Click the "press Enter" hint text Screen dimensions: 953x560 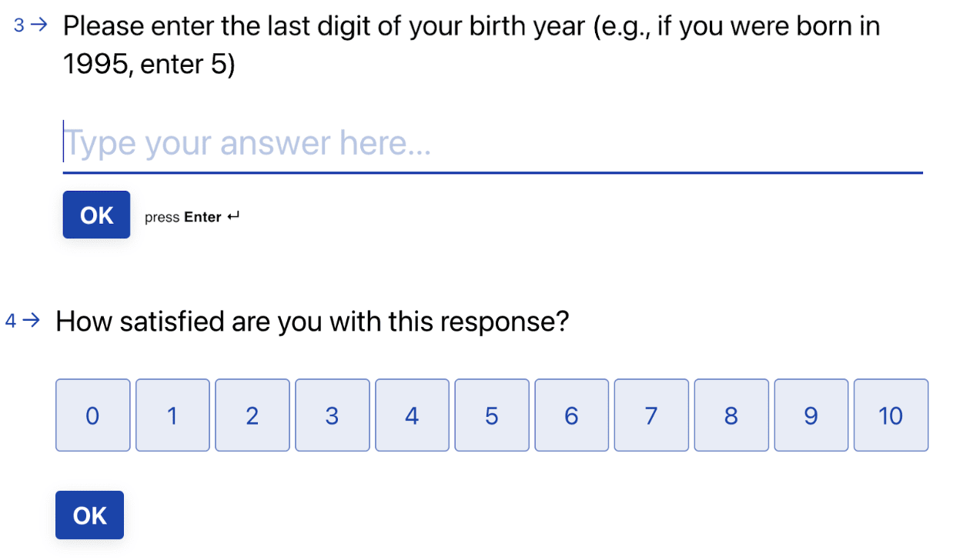pyautogui.click(x=183, y=218)
